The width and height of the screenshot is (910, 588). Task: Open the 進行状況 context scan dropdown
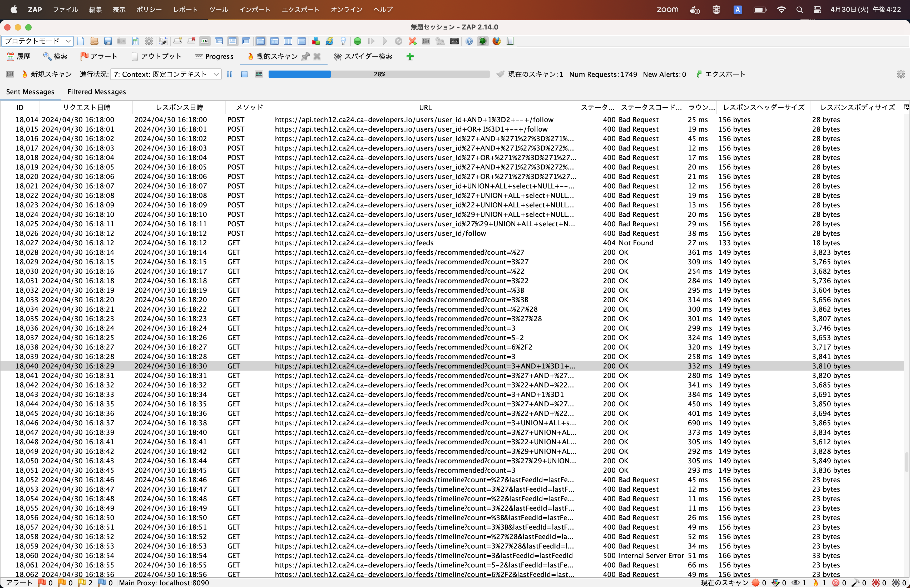(x=166, y=74)
